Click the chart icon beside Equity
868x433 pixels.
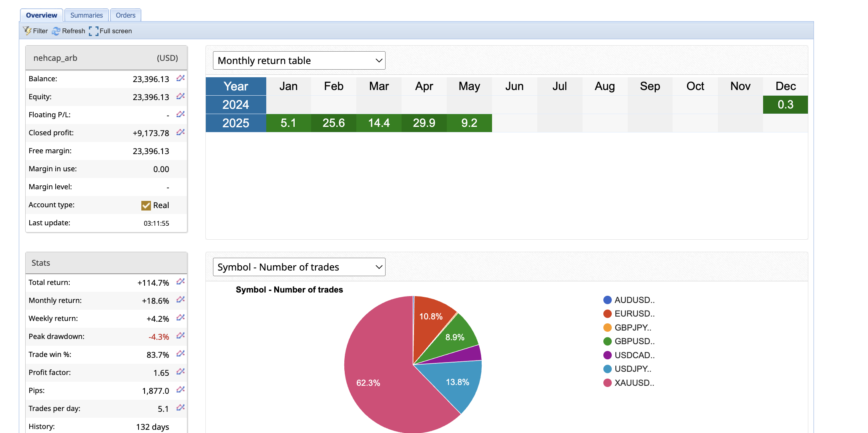point(181,96)
